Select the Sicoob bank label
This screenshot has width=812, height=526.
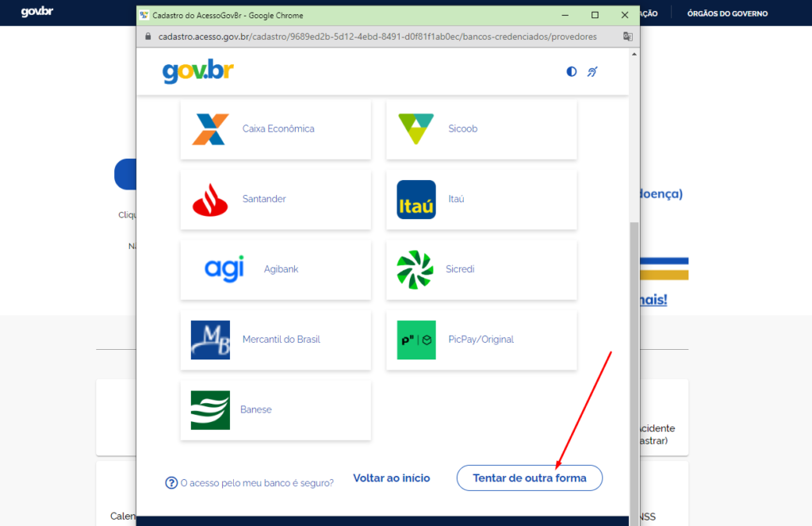click(x=463, y=129)
